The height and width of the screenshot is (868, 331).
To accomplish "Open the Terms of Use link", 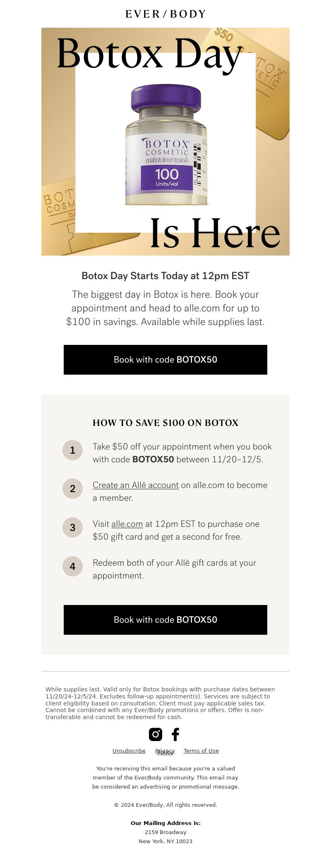I will [201, 751].
